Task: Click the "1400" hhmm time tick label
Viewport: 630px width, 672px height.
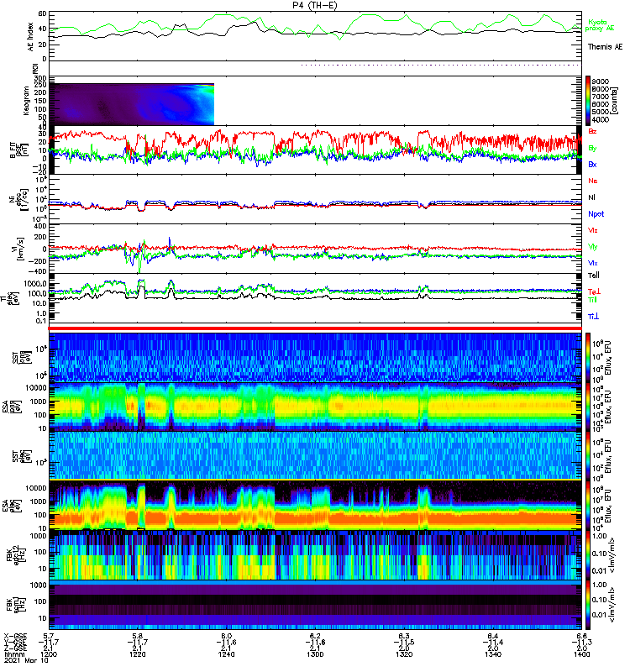Action: (581, 654)
